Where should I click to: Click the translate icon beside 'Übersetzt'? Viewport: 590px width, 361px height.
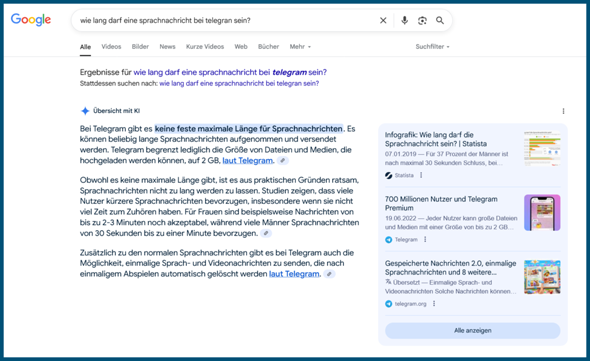[x=388, y=282]
